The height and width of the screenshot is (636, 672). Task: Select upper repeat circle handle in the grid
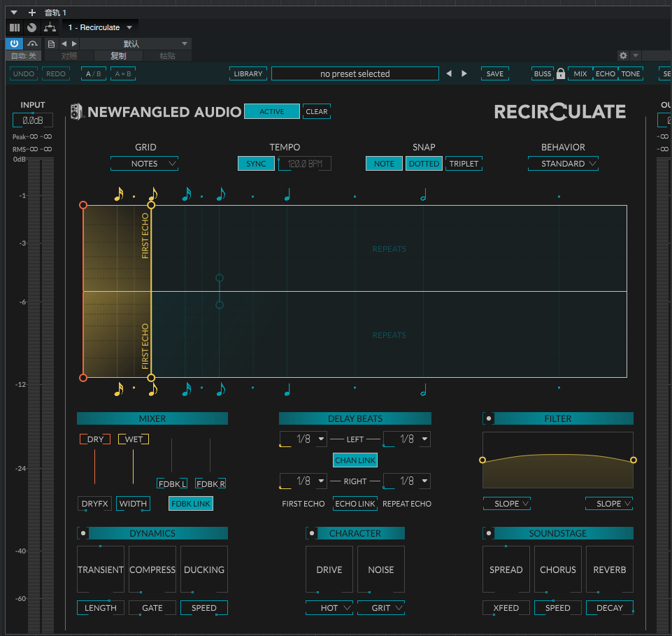click(x=220, y=278)
